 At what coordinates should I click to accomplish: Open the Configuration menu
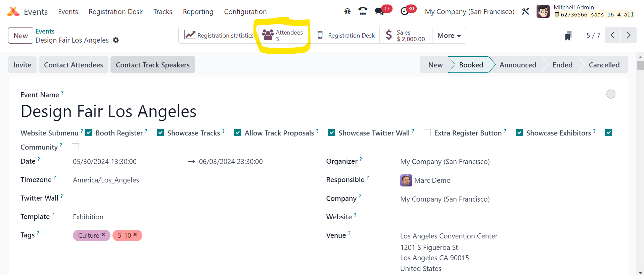coord(245,12)
